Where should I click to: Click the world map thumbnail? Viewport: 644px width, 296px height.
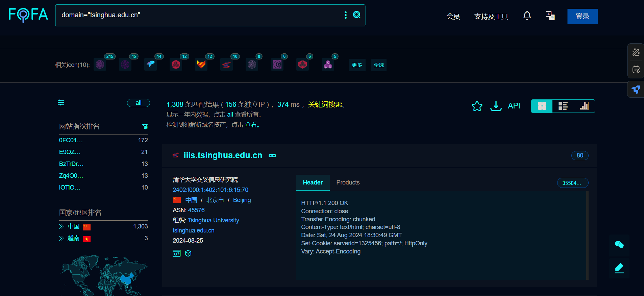click(x=104, y=275)
